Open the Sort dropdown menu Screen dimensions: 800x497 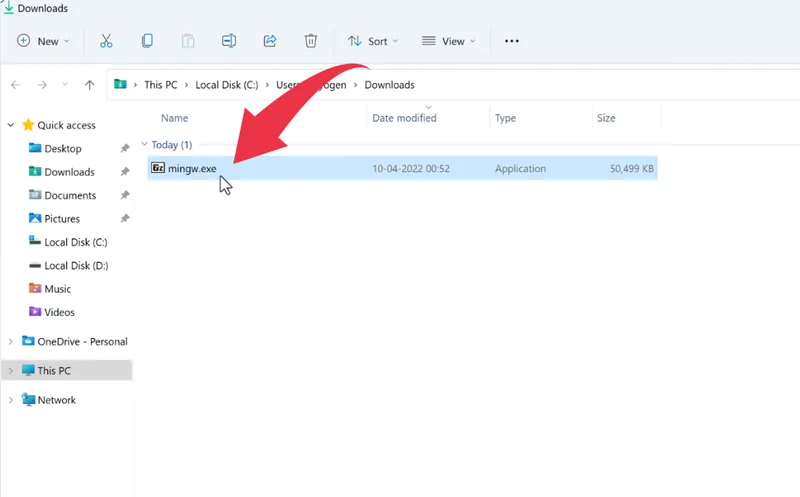(x=372, y=41)
